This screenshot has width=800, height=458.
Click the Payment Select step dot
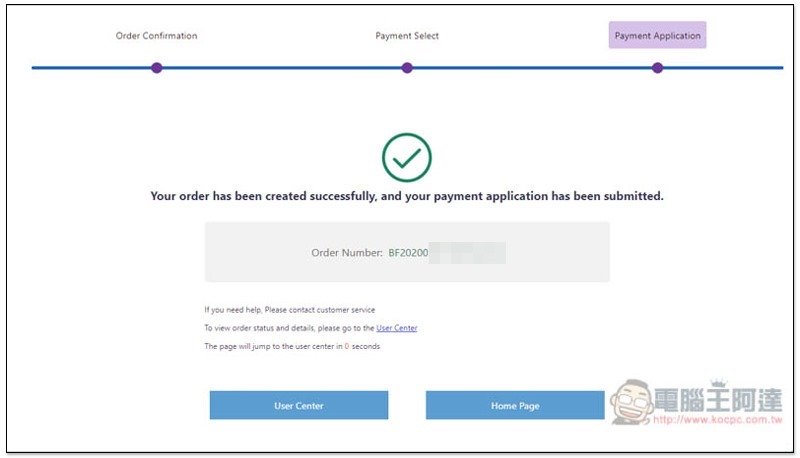(407, 68)
